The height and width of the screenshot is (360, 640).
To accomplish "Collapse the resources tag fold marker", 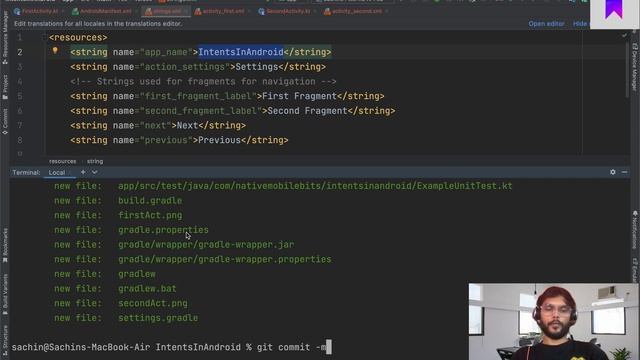I will point(44,38).
